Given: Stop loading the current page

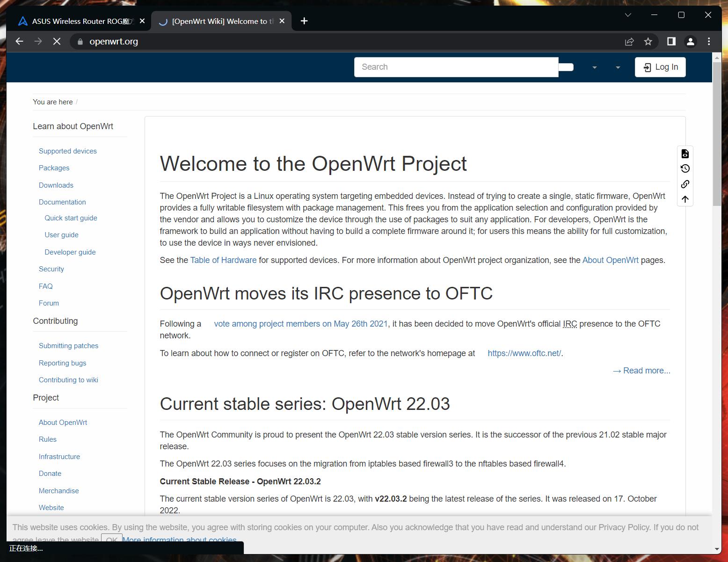Looking at the screenshot, I should tap(57, 42).
